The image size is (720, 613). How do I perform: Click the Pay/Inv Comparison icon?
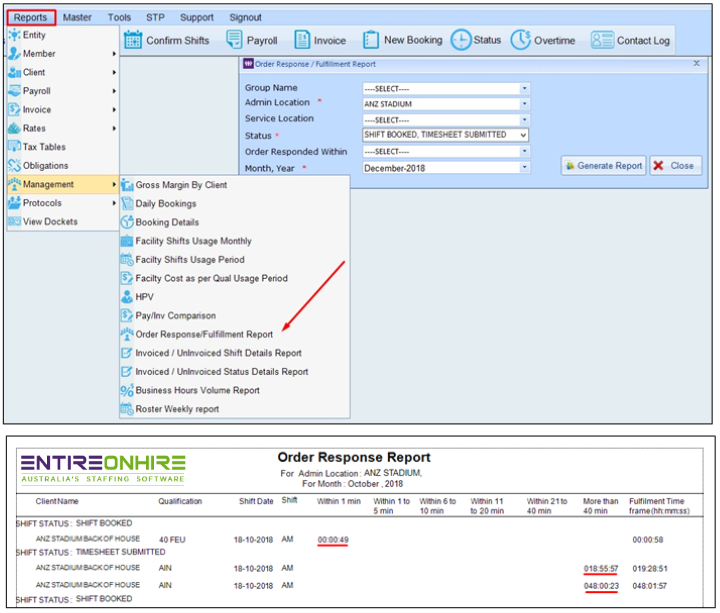coord(127,315)
